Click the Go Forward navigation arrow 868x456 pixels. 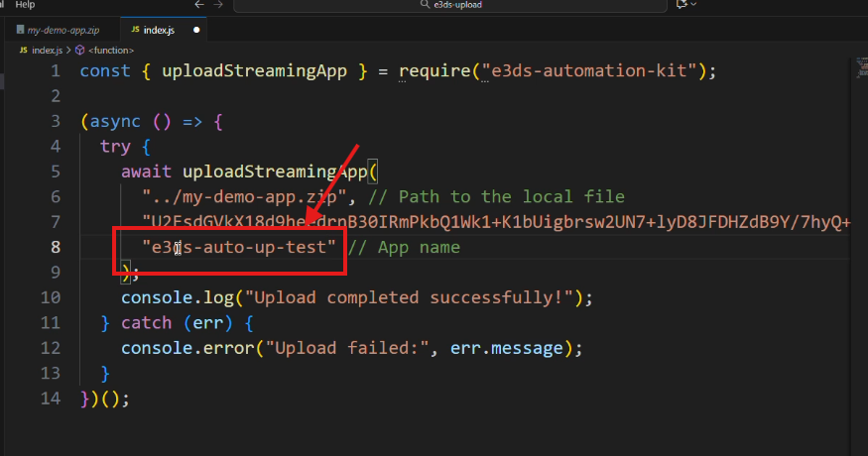click(217, 5)
